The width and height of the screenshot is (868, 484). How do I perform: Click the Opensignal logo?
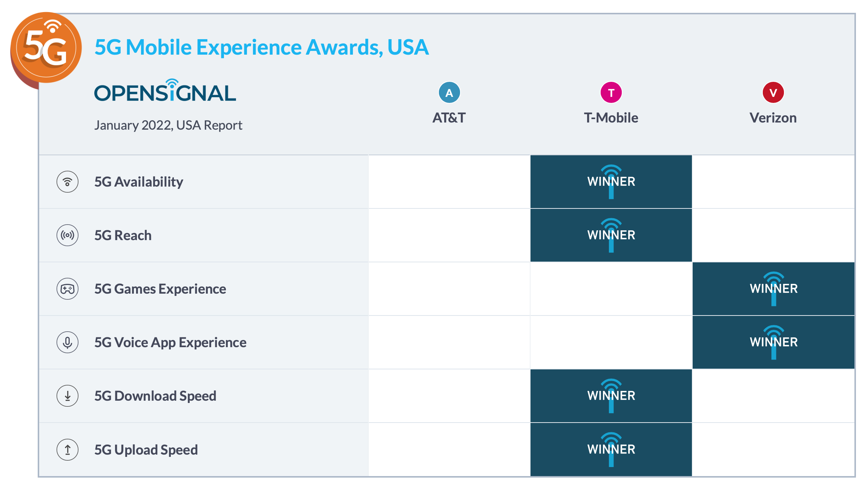click(x=165, y=92)
